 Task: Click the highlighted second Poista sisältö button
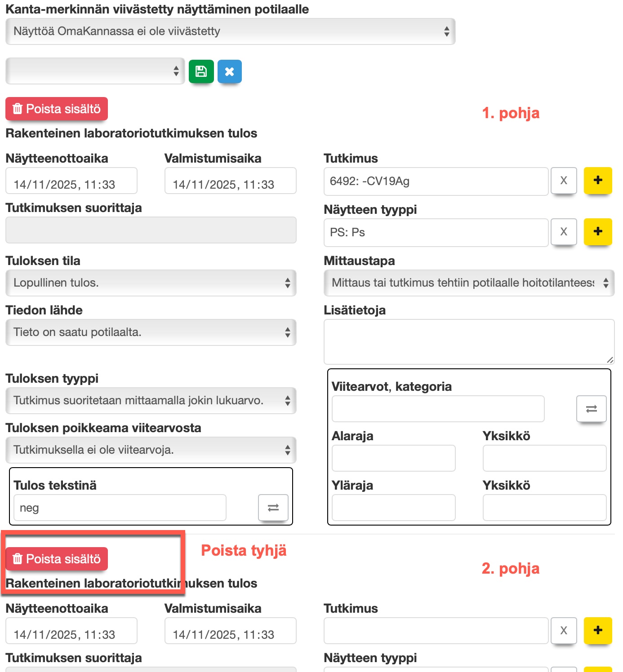[57, 559]
